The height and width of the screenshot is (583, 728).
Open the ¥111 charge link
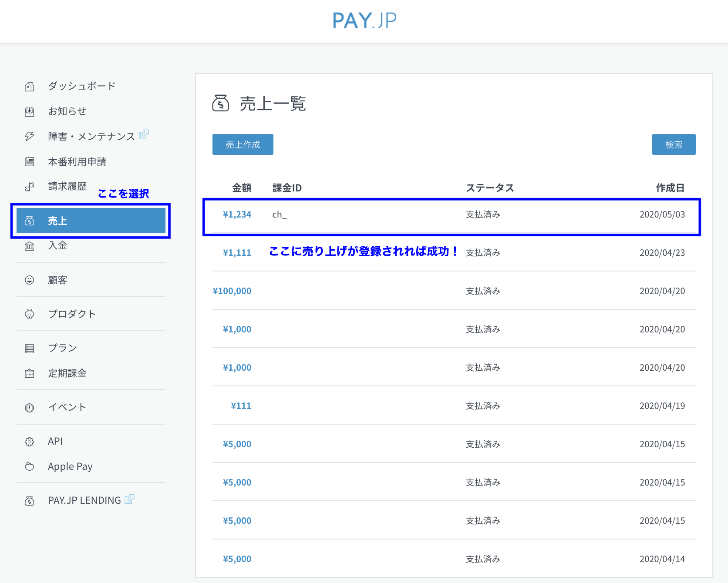pyautogui.click(x=241, y=406)
